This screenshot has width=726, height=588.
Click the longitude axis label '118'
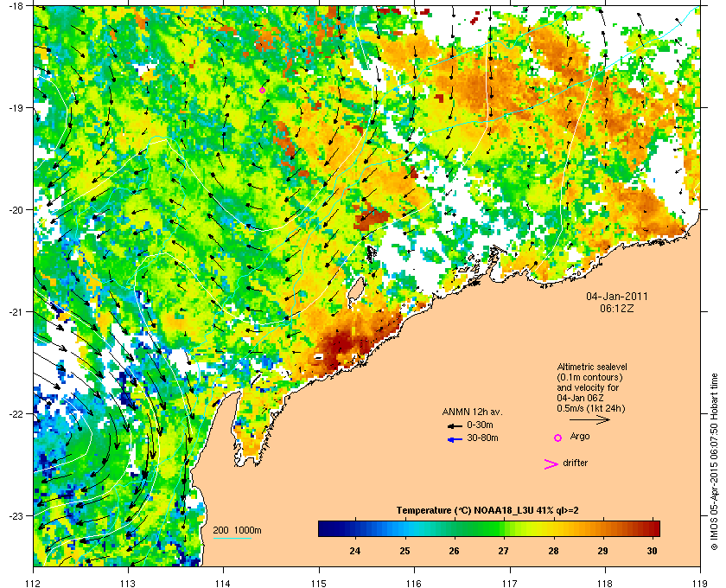pyautogui.click(x=605, y=584)
